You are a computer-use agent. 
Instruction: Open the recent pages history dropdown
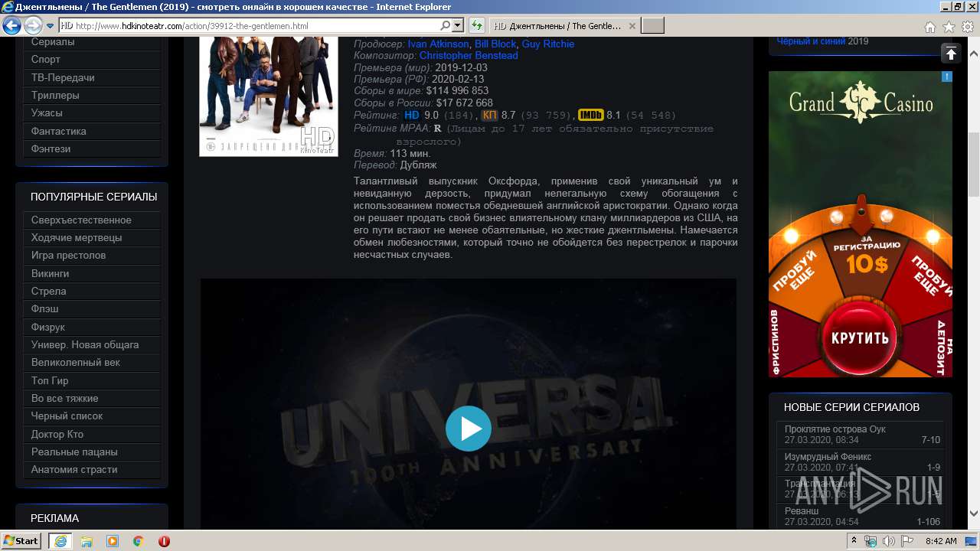(50, 26)
